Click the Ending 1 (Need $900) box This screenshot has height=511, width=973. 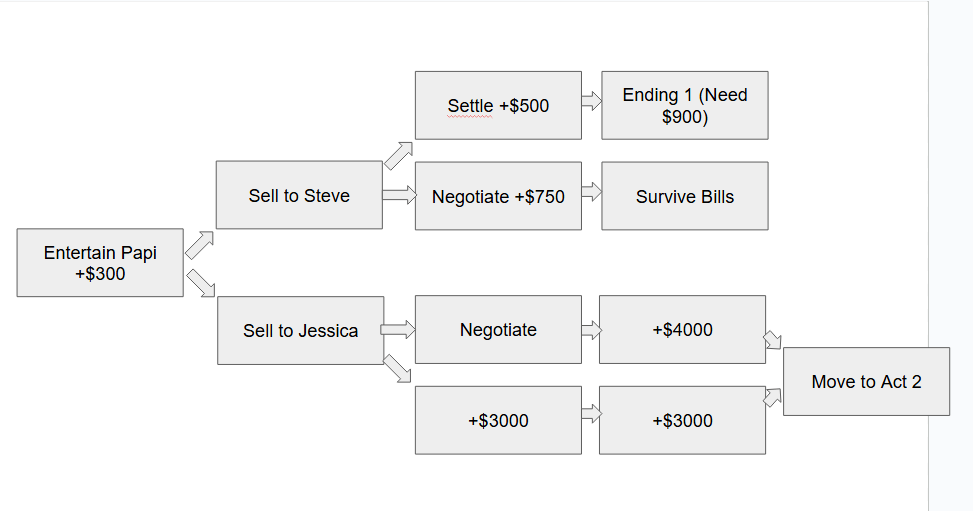pyautogui.click(x=684, y=105)
